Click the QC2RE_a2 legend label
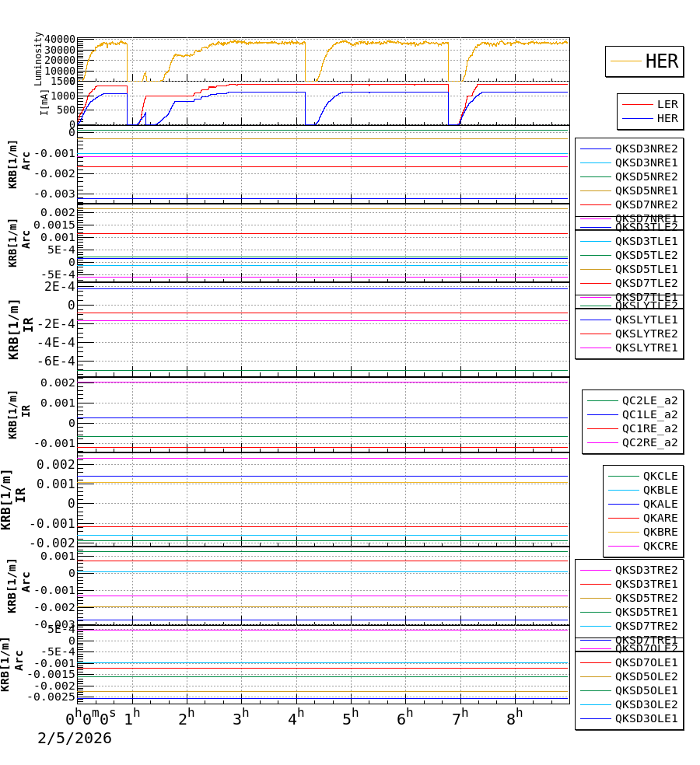This screenshot has height=765, width=700. (x=649, y=443)
